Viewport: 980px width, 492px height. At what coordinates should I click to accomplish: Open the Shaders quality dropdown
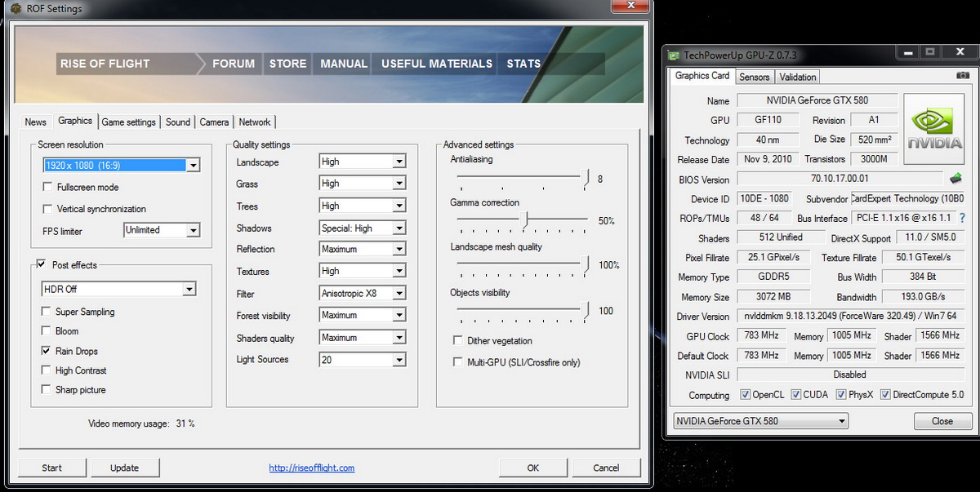pos(363,338)
